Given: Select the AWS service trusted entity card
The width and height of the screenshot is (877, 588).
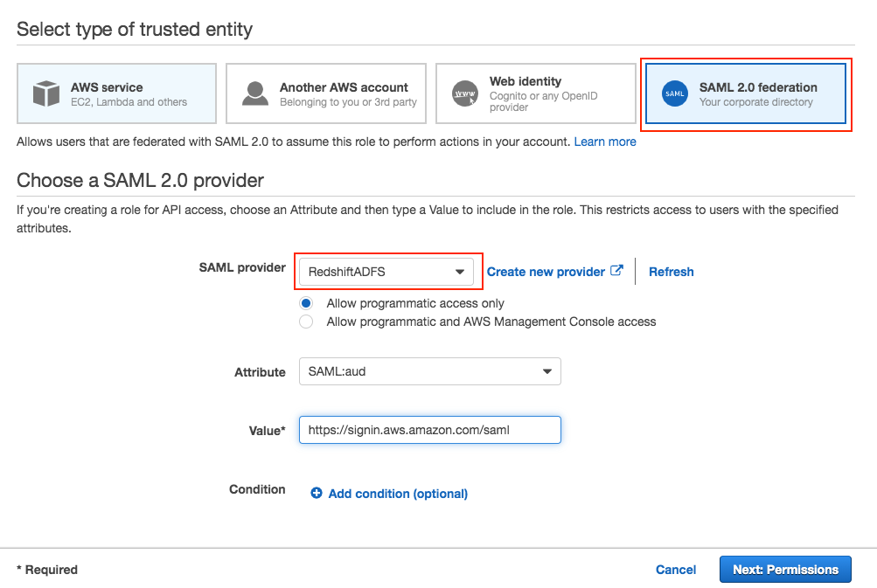Looking at the screenshot, I should [x=116, y=93].
